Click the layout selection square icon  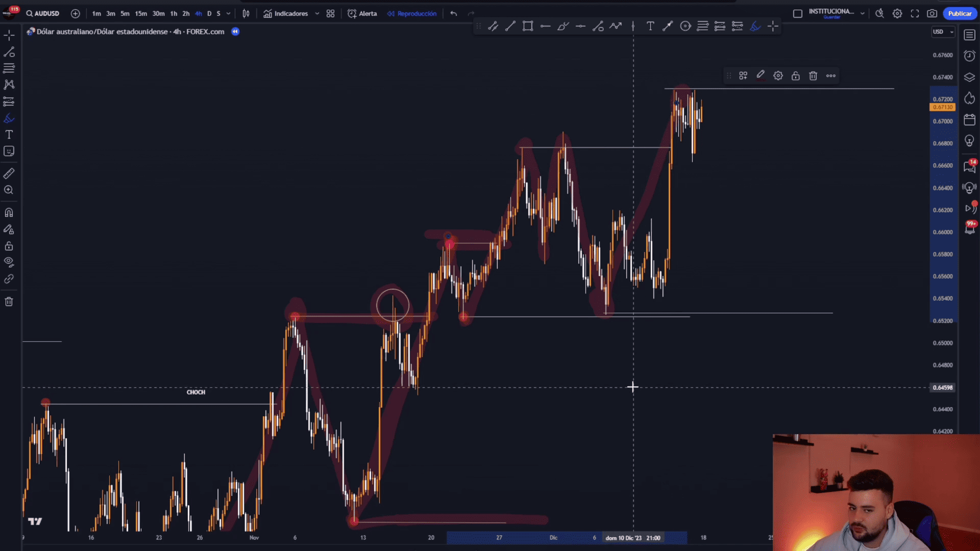(798, 14)
